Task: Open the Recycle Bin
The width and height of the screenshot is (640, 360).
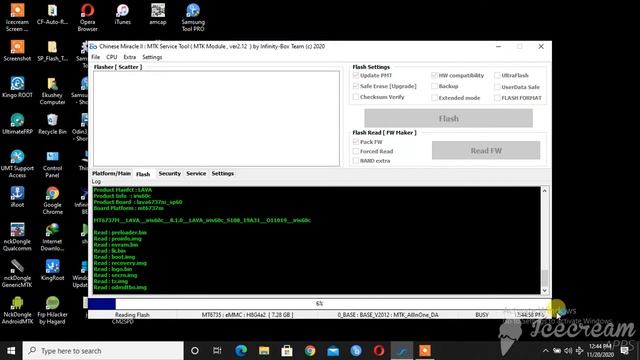Action: pos(52,124)
